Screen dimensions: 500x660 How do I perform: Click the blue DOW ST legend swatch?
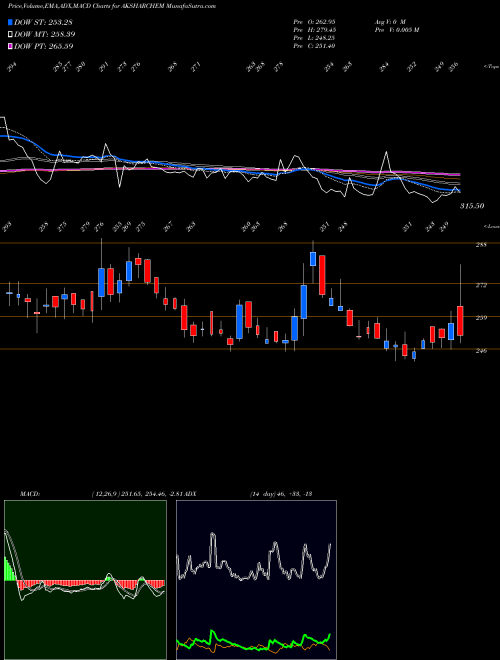(10, 22)
